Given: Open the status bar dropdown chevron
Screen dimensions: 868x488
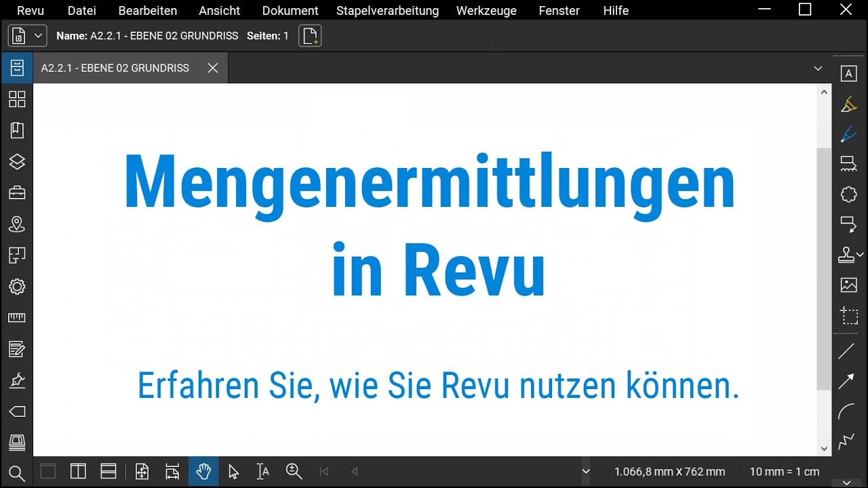Looking at the screenshot, I should pyautogui.click(x=586, y=472).
